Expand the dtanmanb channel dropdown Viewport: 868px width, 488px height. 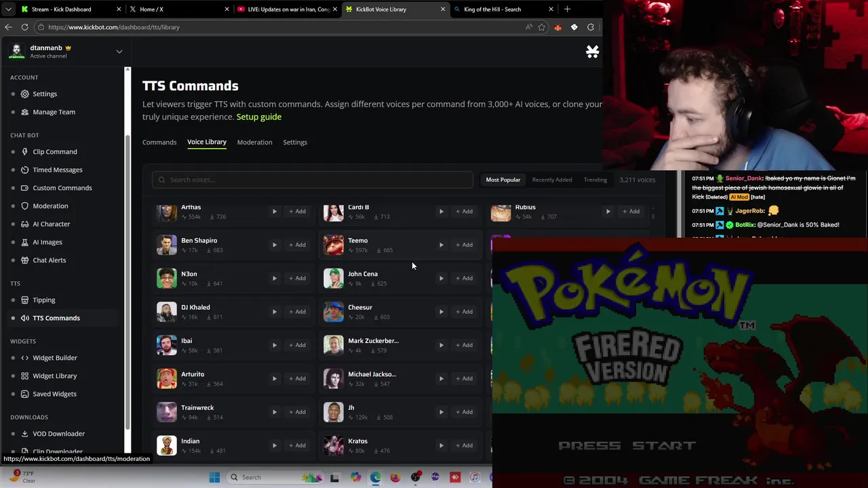pos(119,52)
